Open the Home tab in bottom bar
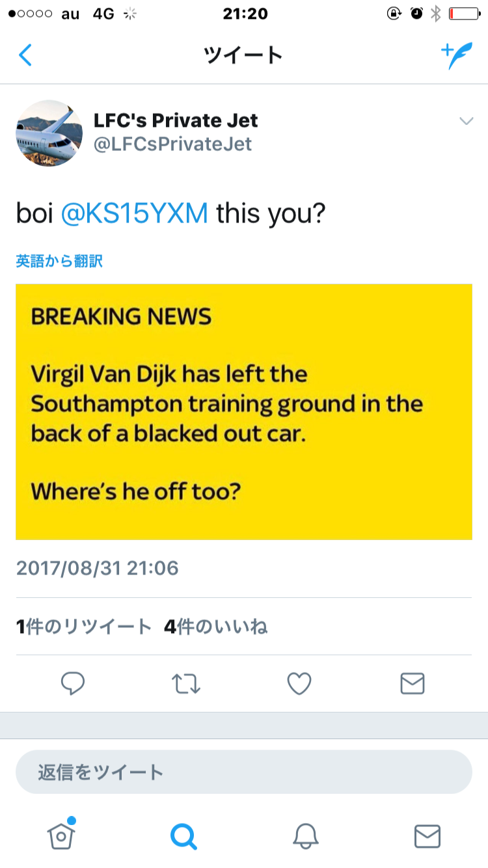Screen dimensions: 488x868 pyautogui.click(x=61, y=835)
